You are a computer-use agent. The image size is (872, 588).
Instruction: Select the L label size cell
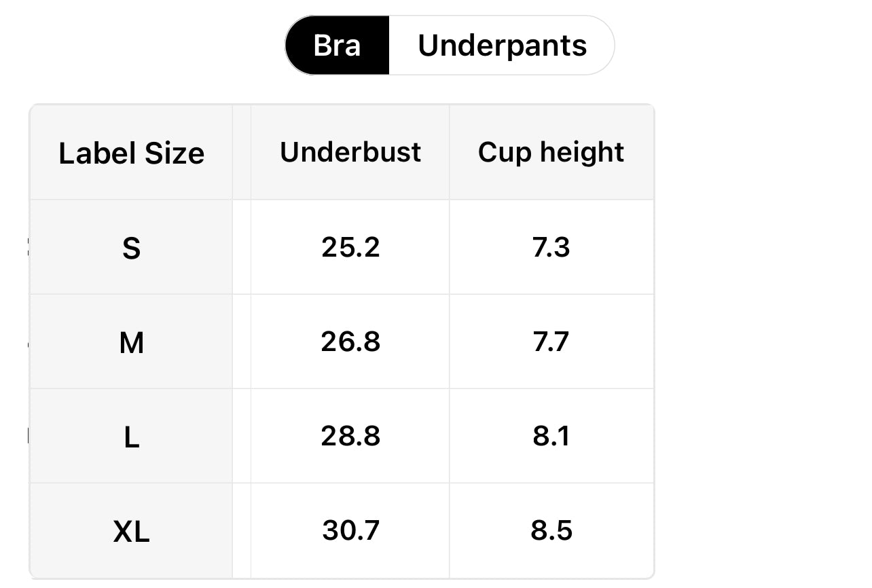[131, 437]
